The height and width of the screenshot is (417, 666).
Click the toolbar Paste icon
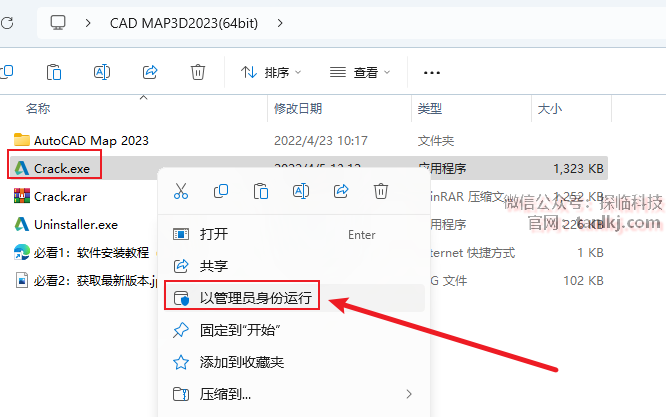pos(54,72)
